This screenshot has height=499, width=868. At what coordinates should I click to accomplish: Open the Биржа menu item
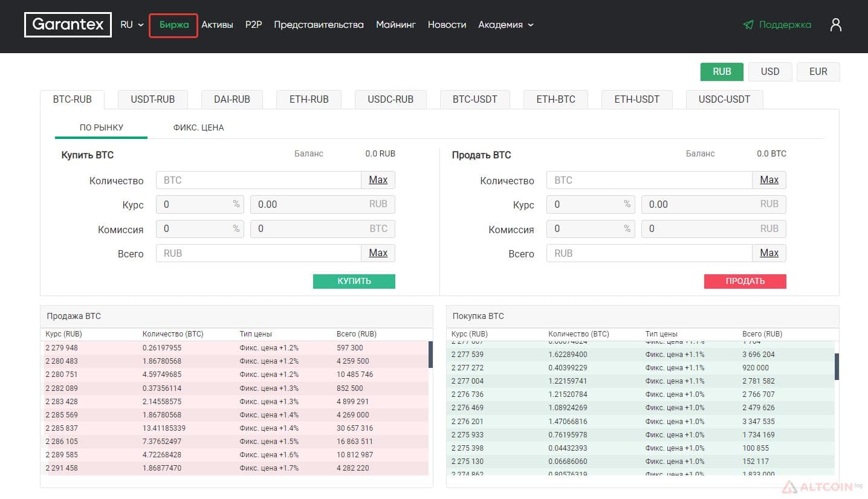174,25
